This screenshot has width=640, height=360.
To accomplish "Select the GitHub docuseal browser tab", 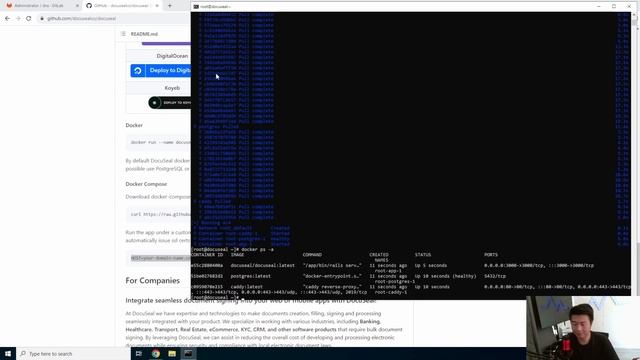I will coord(122,6).
